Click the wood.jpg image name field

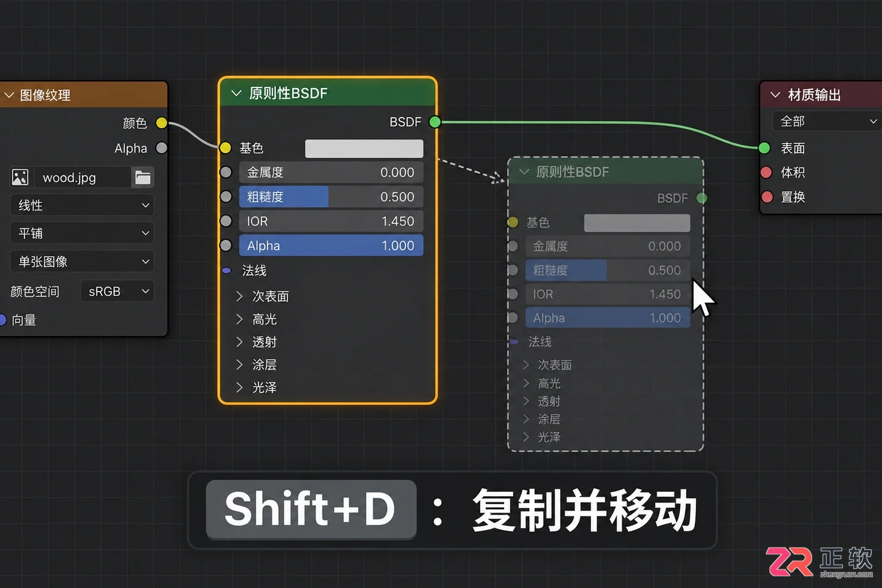[x=83, y=178]
